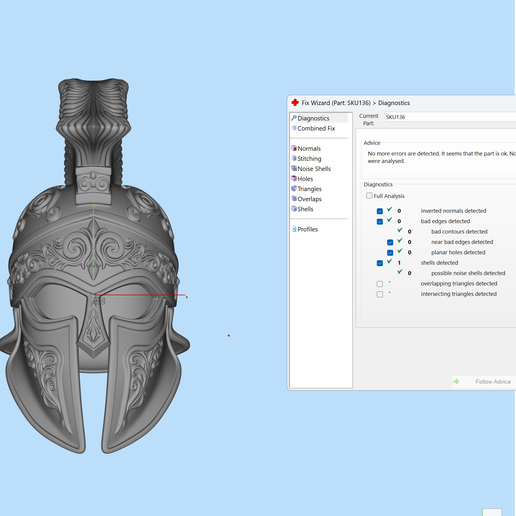Screen dimensions: 516x516
Task: Click the Combined Fix icon
Action: [x=294, y=128]
